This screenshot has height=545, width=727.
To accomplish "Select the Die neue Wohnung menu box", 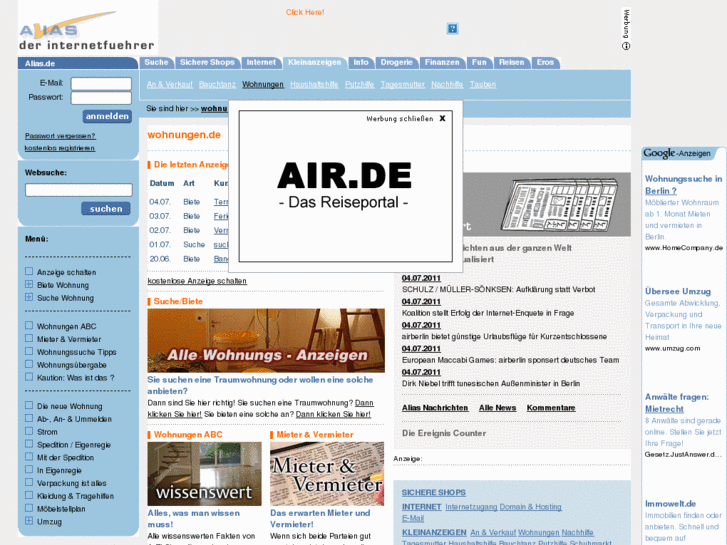I will pos(29,405).
